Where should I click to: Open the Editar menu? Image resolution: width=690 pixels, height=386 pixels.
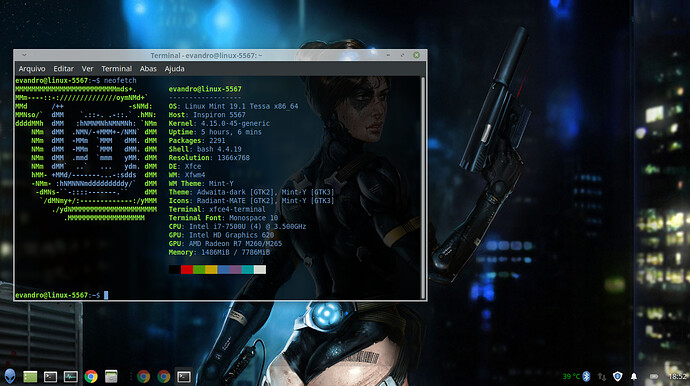63,69
